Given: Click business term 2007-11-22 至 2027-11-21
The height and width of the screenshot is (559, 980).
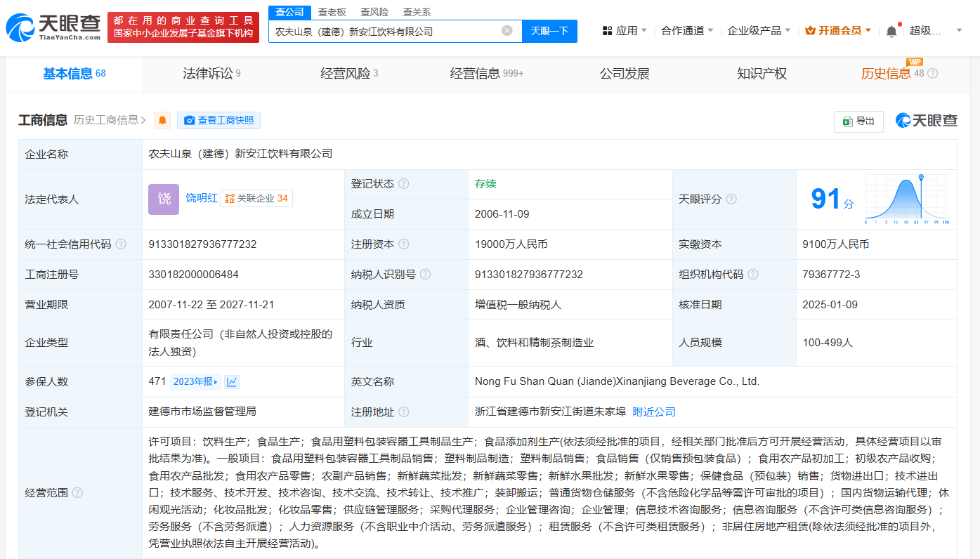Looking at the screenshot, I should point(211,305).
